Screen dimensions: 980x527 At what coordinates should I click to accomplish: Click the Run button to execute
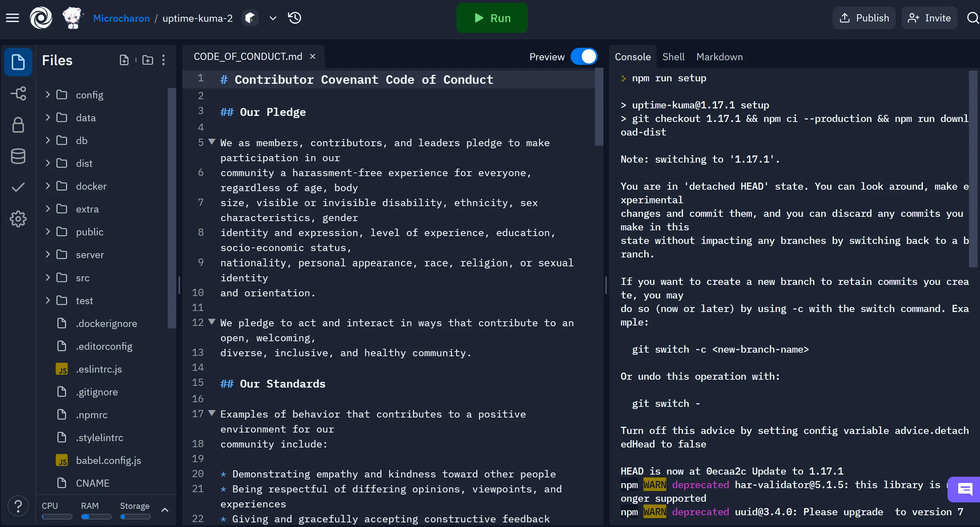tap(491, 17)
